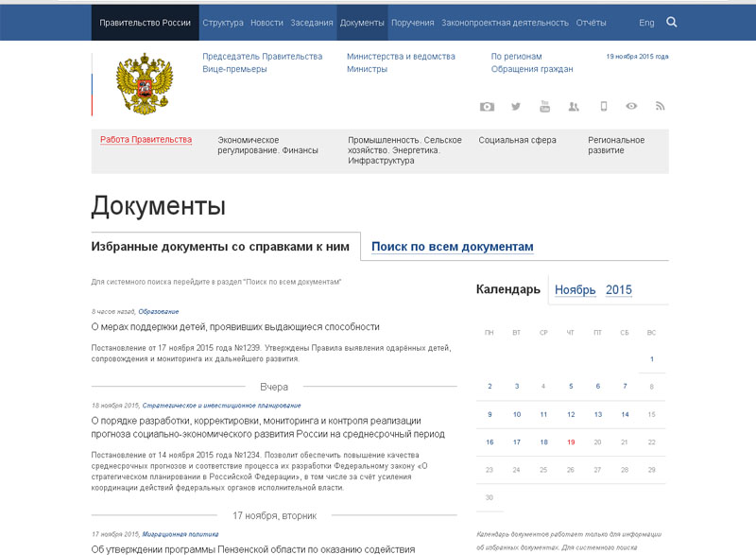Select Социальная сфера category
The height and width of the screenshot is (555, 756).
coord(517,140)
